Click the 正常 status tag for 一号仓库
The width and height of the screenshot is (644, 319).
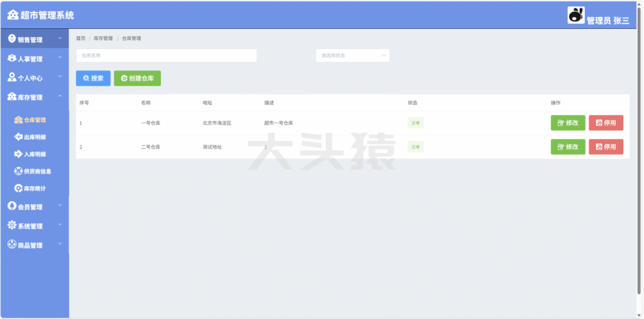(415, 123)
